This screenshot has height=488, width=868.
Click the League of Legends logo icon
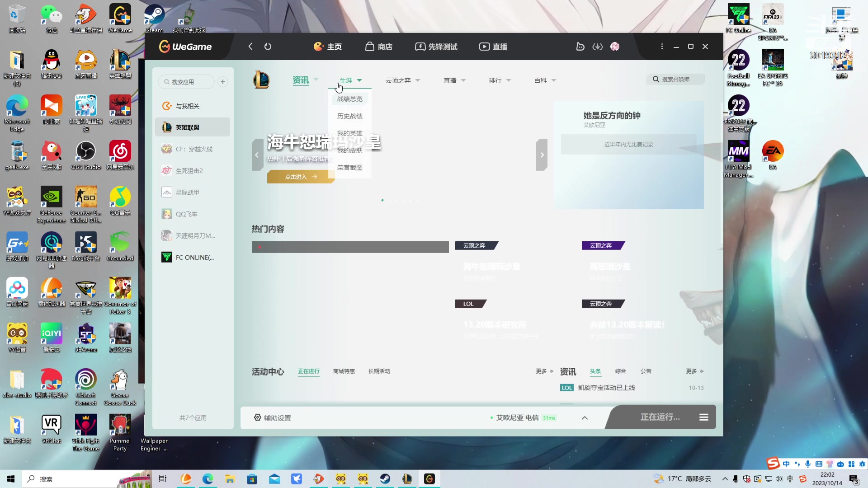pos(261,80)
